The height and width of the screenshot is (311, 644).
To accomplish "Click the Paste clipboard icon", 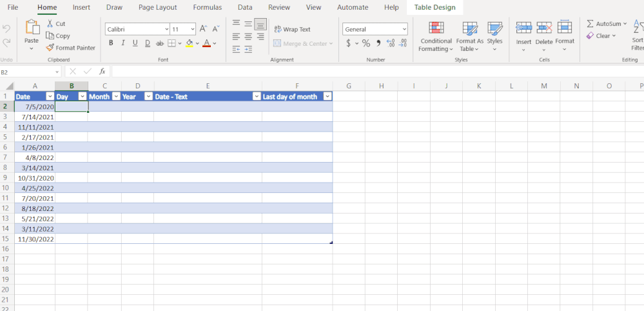I will coord(32,28).
